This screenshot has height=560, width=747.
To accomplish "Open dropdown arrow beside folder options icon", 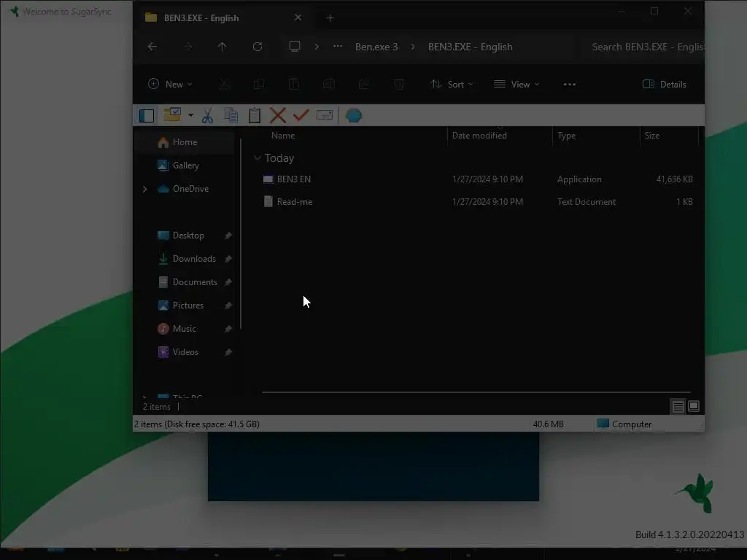I will point(190,115).
